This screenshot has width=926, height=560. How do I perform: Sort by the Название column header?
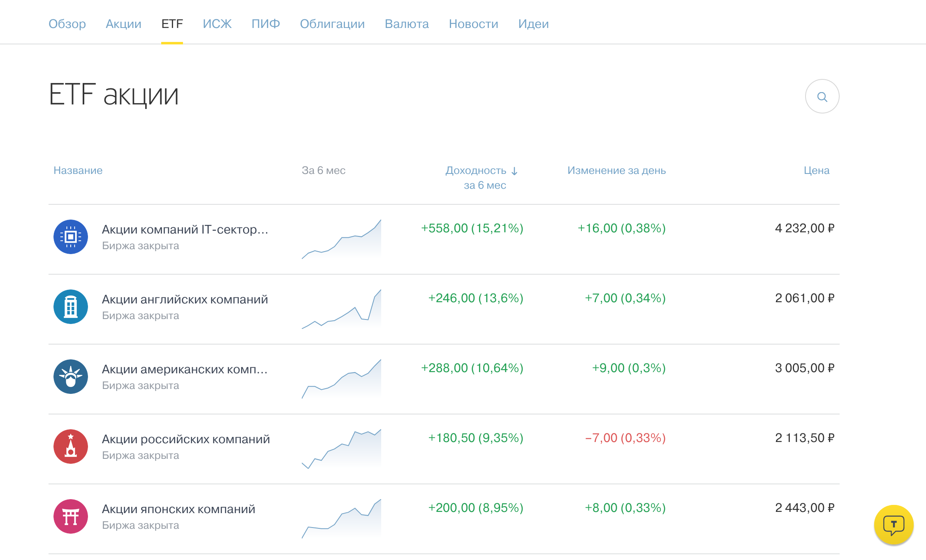pyautogui.click(x=78, y=171)
